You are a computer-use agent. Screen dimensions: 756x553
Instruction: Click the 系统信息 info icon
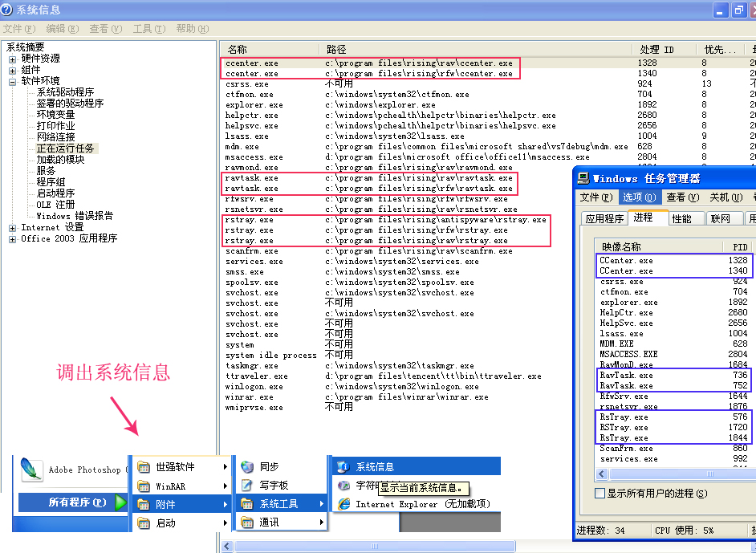click(343, 466)
